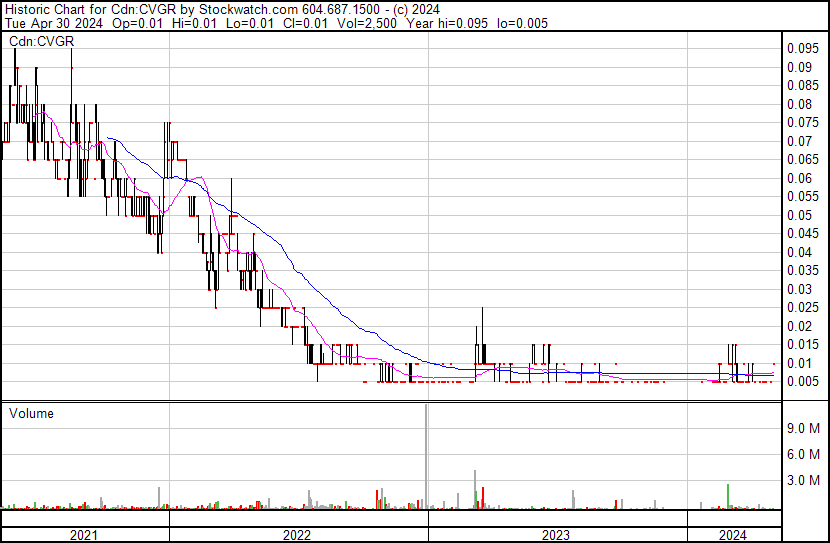Click the 3.0 M volume axis label
The width and height of the screenshot is (830, 543).
click(x=804, y=480)
